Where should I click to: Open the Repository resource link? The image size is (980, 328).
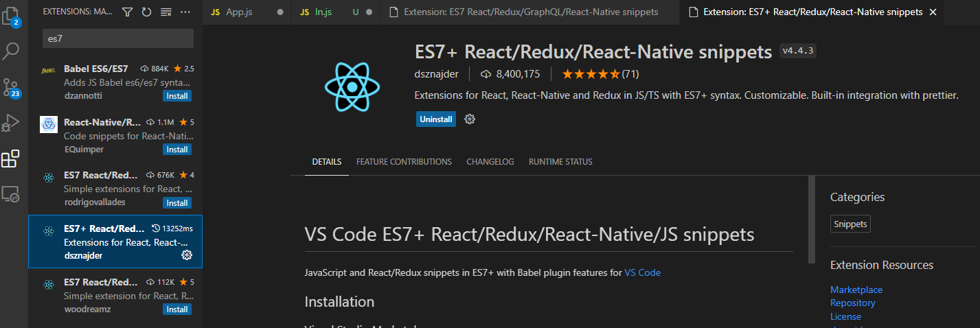pyautogui.click(x=853, y=303)
